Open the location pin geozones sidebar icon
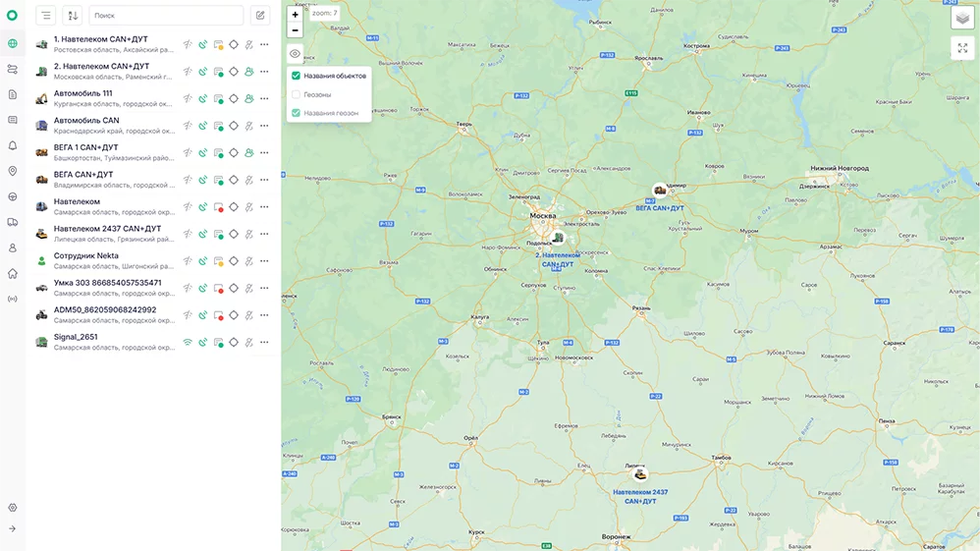The width and height of the screenshot is (980, 551). [x=13, y=171]
